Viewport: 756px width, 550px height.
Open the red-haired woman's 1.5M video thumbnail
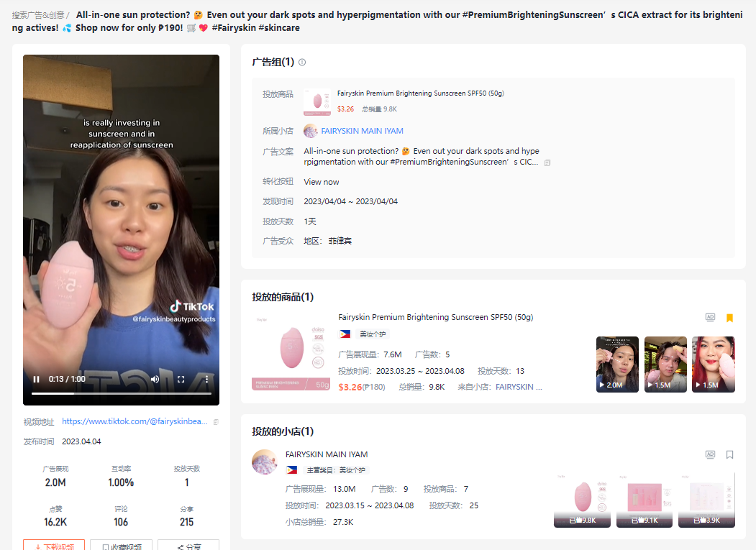coord(713,365)
